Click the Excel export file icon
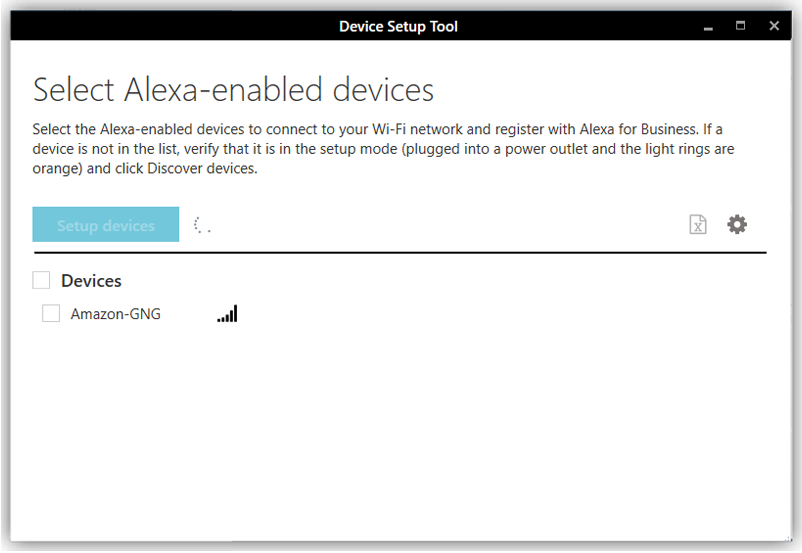This screenshot has width=802, height=553. [x=698, y=225]
